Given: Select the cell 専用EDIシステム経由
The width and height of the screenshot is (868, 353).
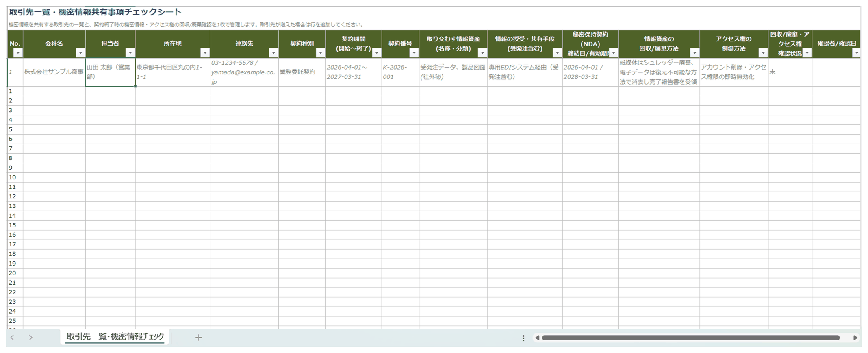Looking at the screenshot, I should [525, 72].
